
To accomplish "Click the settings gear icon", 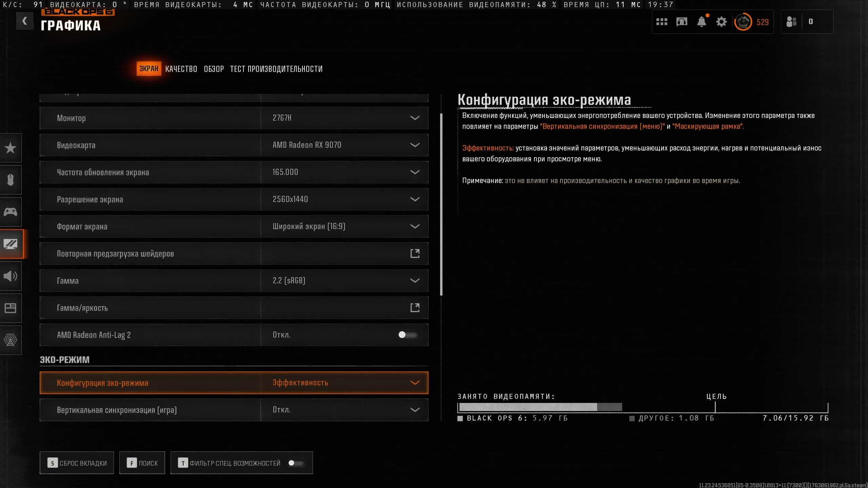I will (721, 22).
